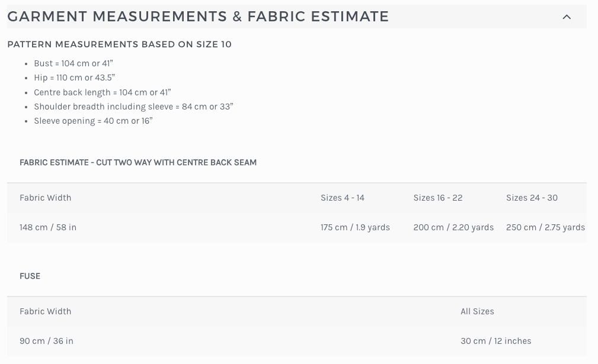Click the Sizes 4 - 14 column header
Screen dimensions: 598x364
point(343,198)
